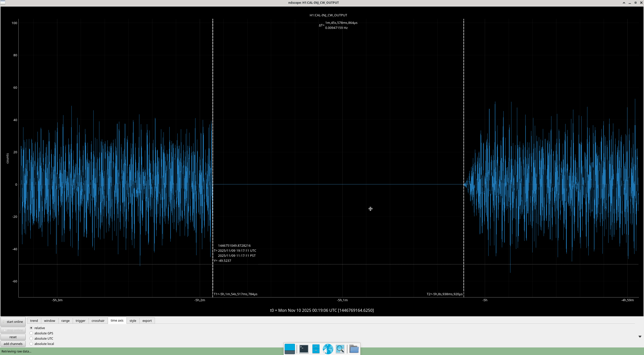Click the reset button
The width and height of the screenshot is (644, 355).
click(13, 337)
